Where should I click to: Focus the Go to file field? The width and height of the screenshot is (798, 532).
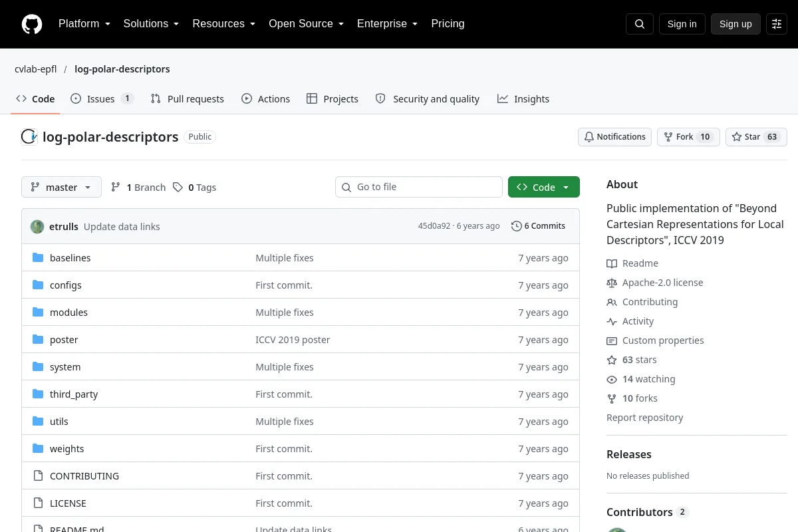(419, 187)
